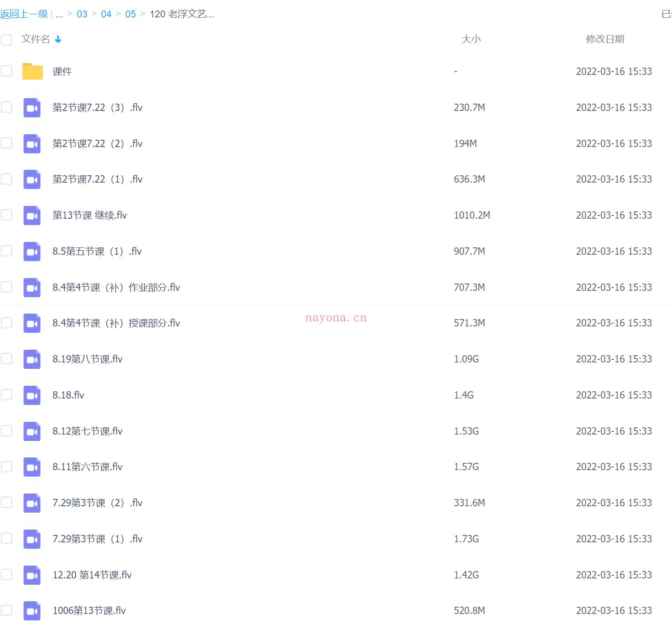
Task: Click current folder 120 老浮文艺 breadcrumb
Action: click(x=182, y=14)
